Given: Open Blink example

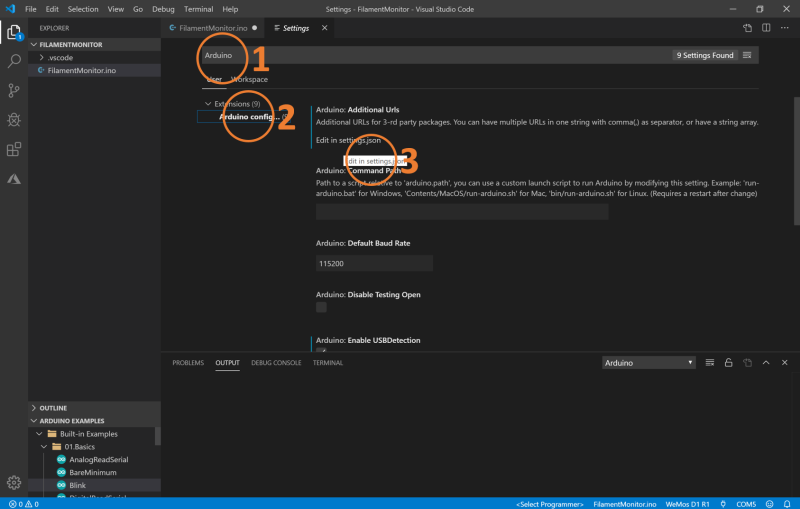Looking at the screenshot, I should 77,485.
